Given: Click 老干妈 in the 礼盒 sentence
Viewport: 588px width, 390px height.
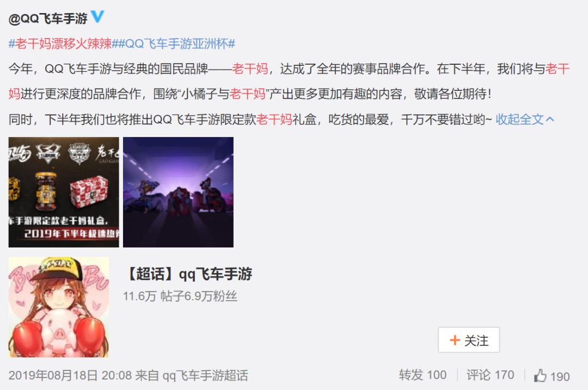Looking at the screenshot, I should click(274, 120).
